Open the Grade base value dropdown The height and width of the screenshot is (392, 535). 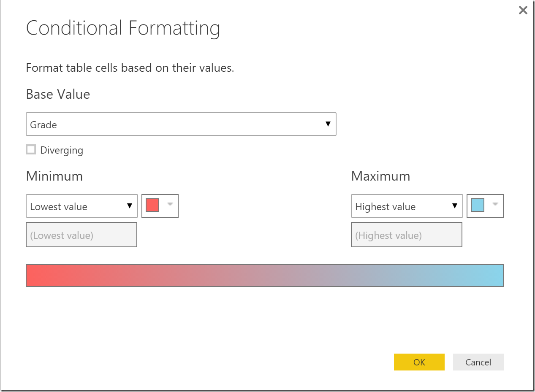pyautogui.click(x=181, y=124)
